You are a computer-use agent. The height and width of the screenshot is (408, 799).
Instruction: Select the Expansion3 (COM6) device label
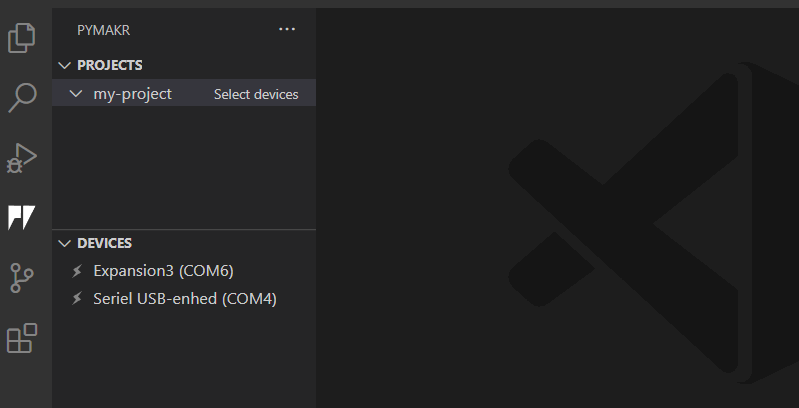tap(163, 271)
